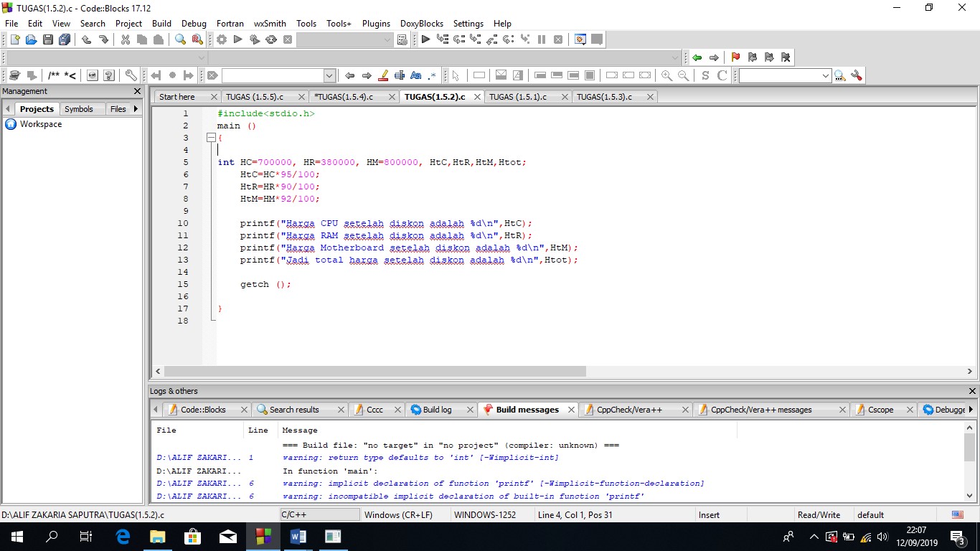Click the build messages vertical scrollbar

pos(970,446)
